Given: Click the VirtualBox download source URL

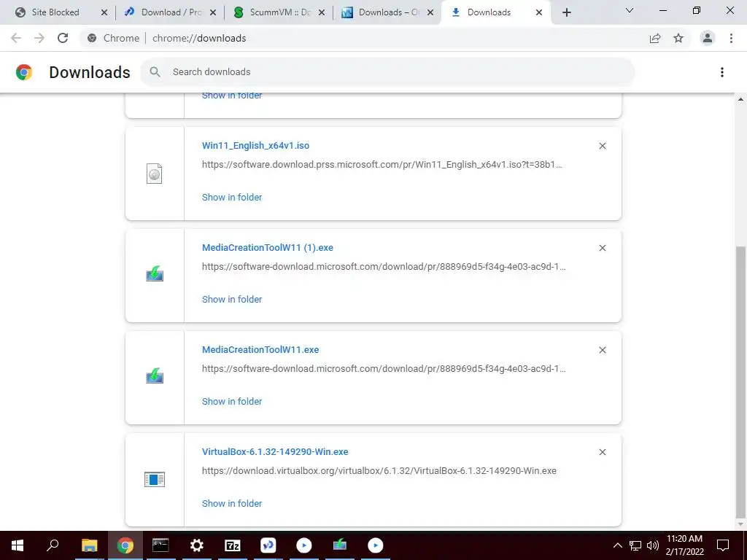Looking at the screenshot, I should pyautogui.click(x=379, y=470).
